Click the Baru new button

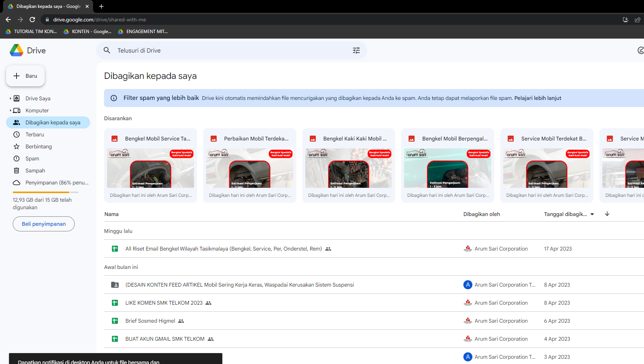[25, 76]
